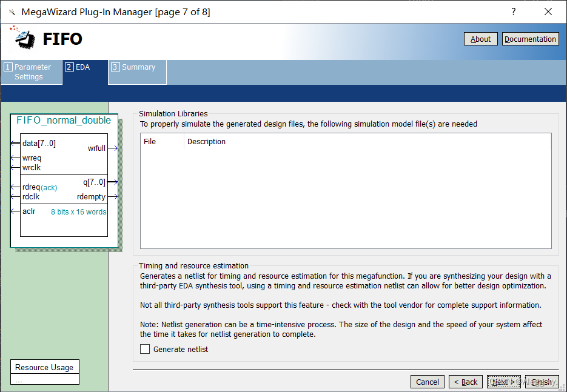Click the Timing and resource estimation label

click(193, 265)
